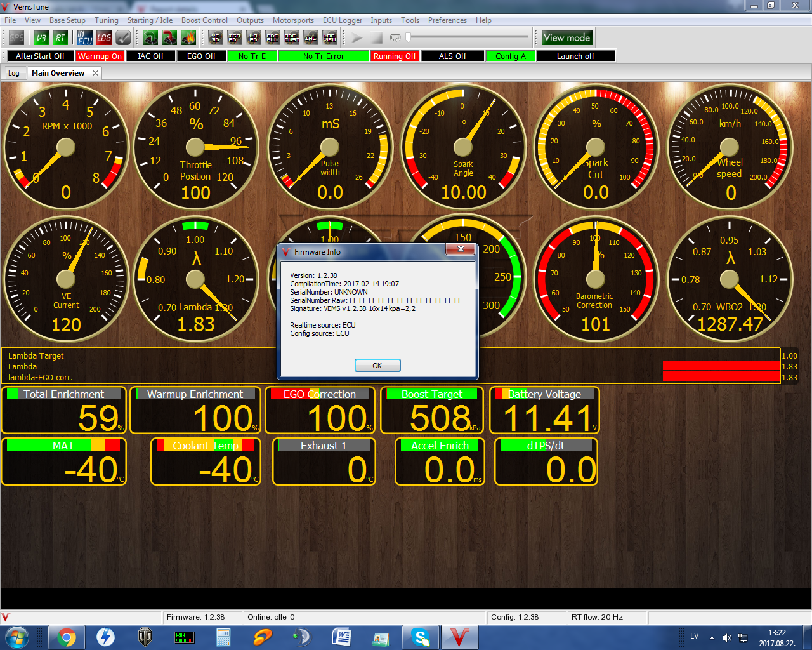Click the RT flow: 20 Hz status text
This screenshot has width=812, height=650.
coord(597,617)
